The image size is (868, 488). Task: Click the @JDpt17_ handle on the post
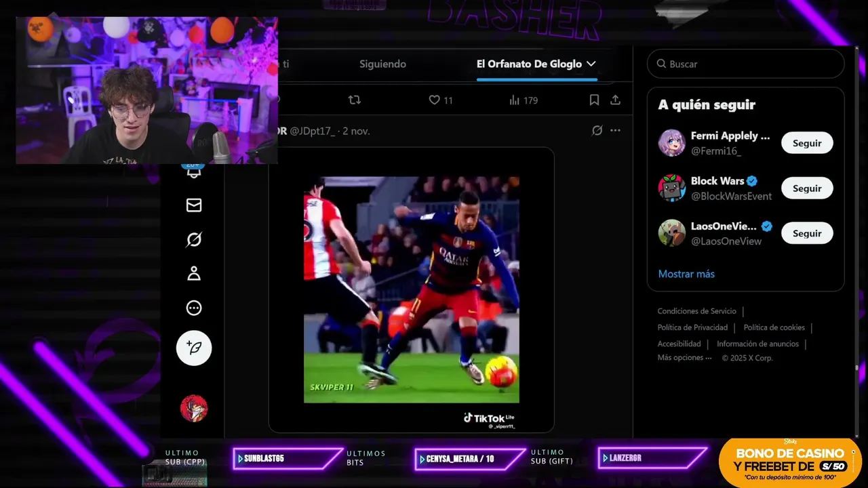pos(313,131)
